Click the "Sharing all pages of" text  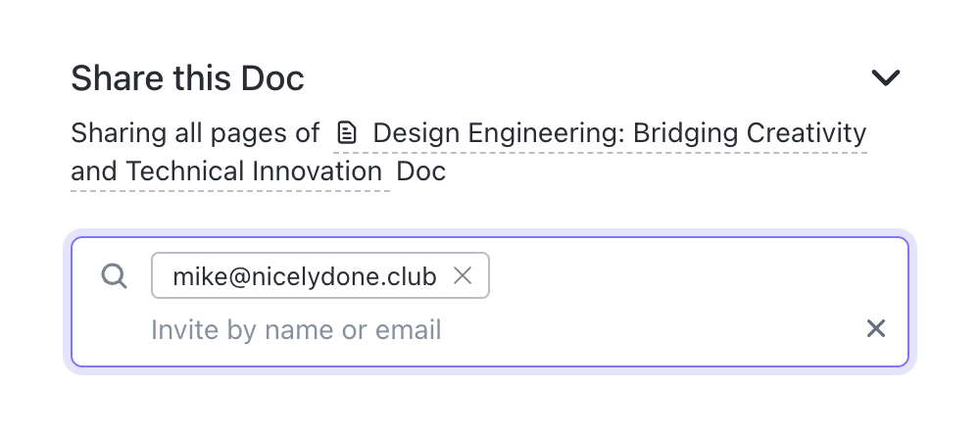[195, 132]
